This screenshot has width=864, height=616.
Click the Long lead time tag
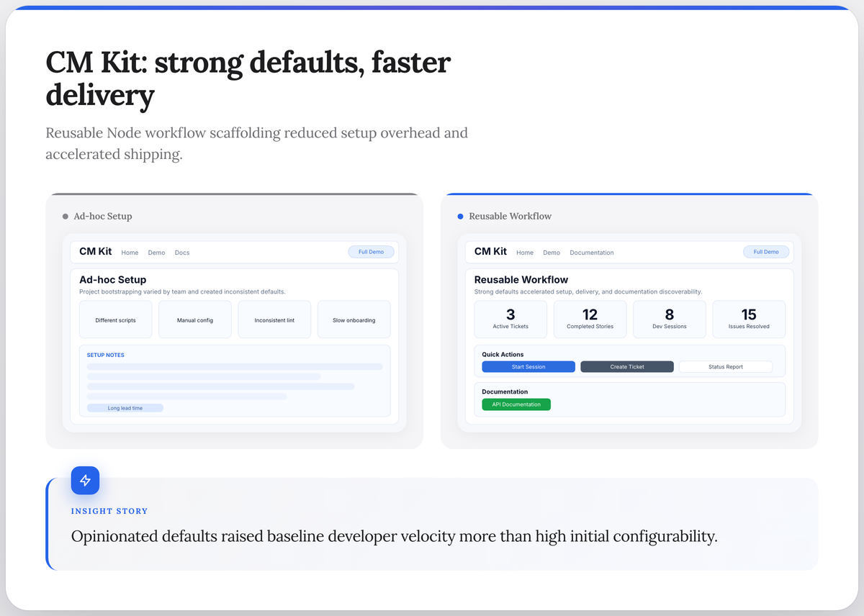(x=125, y=407)
